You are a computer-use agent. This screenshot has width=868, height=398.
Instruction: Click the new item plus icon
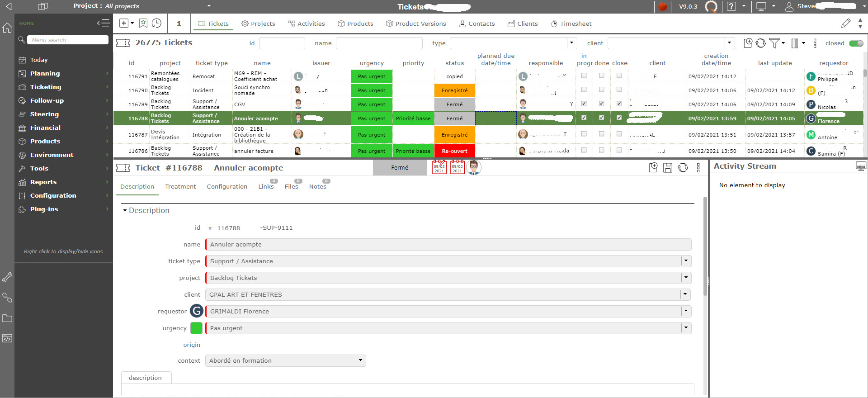coord(123,23)
